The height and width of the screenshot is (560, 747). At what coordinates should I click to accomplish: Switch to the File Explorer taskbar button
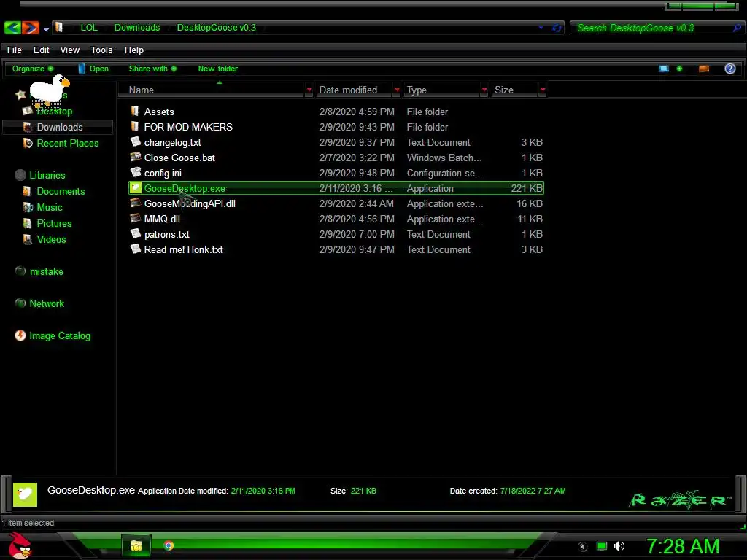pos(136,545)
